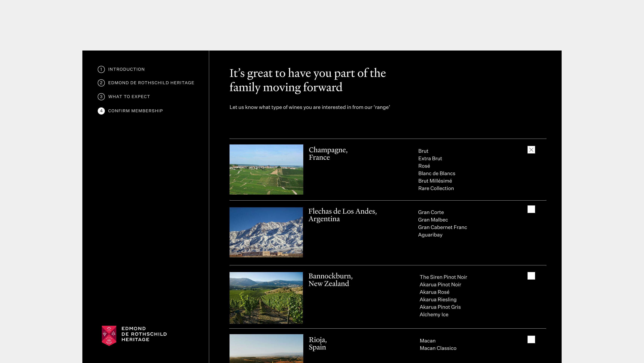Screen dimensions: 644x363
Task: Tick the Flechas de Los Andes checkbox
Action: click(531, 209)
